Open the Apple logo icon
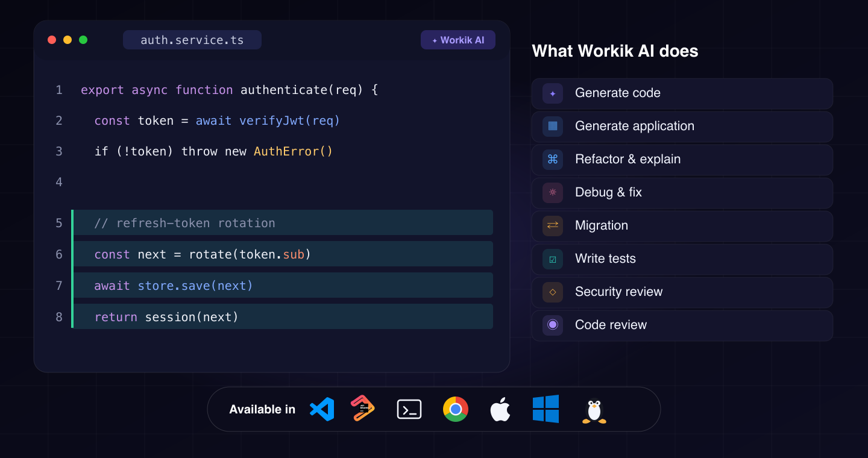 click(x=500, y=409)
